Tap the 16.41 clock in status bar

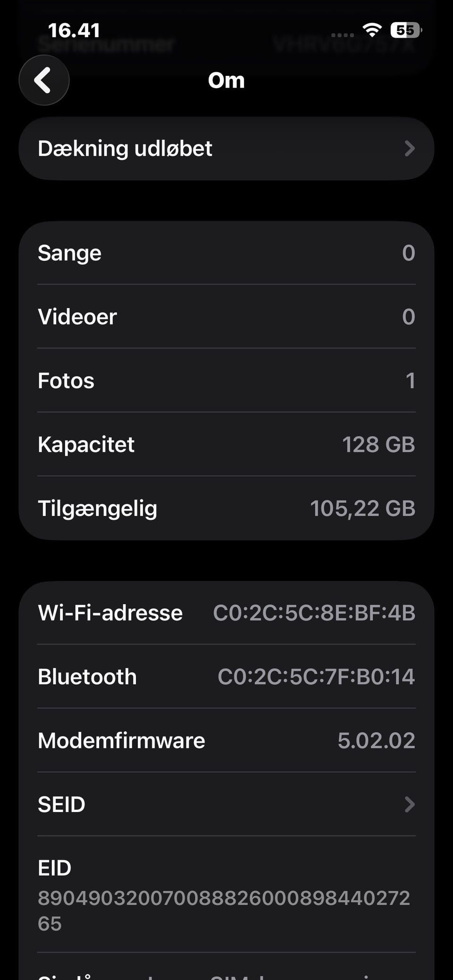(74, 31)
